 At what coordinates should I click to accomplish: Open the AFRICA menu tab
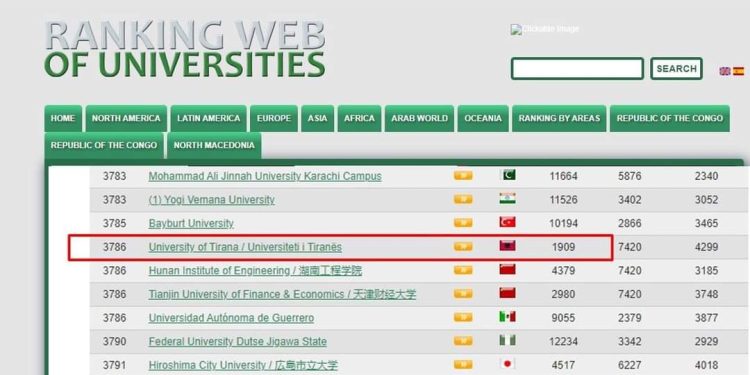tap(359, 118)
